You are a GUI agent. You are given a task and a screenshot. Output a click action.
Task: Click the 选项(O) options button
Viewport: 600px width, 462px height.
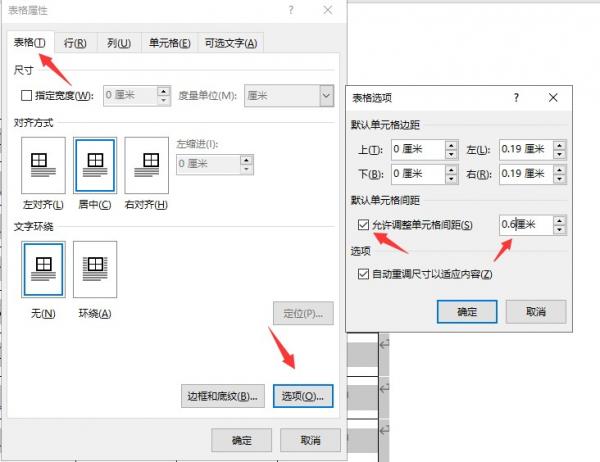click(x=303, y=396)
